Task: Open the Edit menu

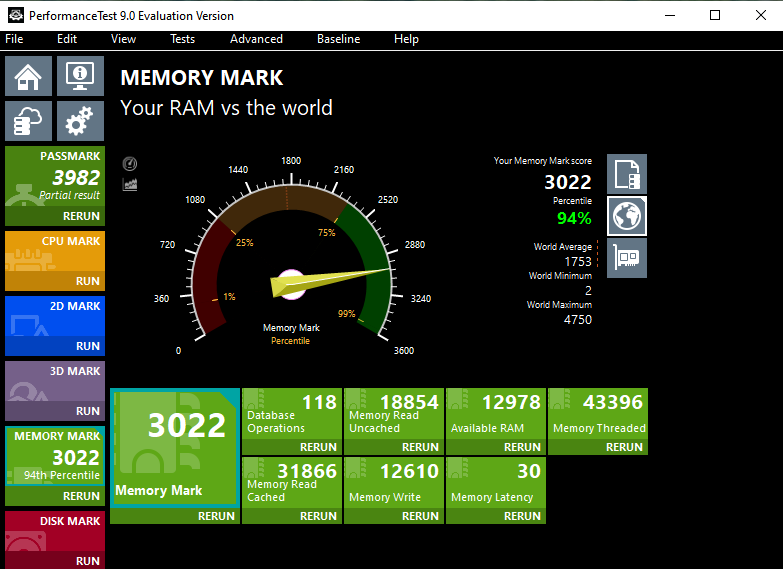Action: (67, 39)
